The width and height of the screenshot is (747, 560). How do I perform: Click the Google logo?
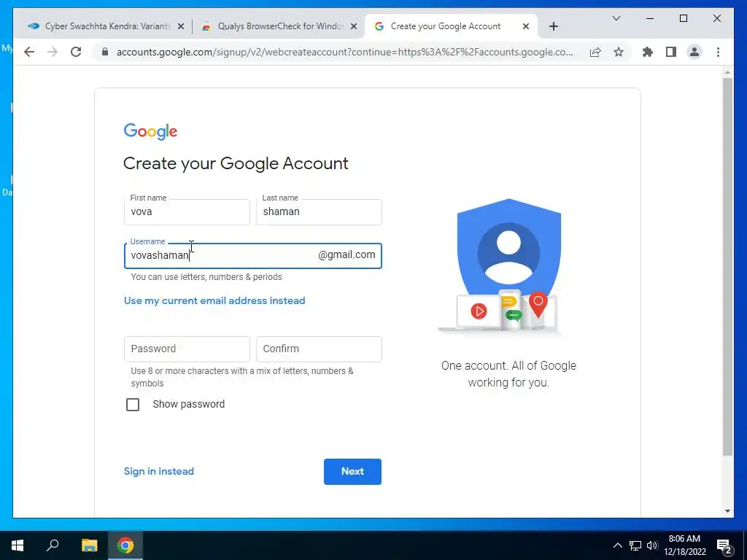(150, 131)
